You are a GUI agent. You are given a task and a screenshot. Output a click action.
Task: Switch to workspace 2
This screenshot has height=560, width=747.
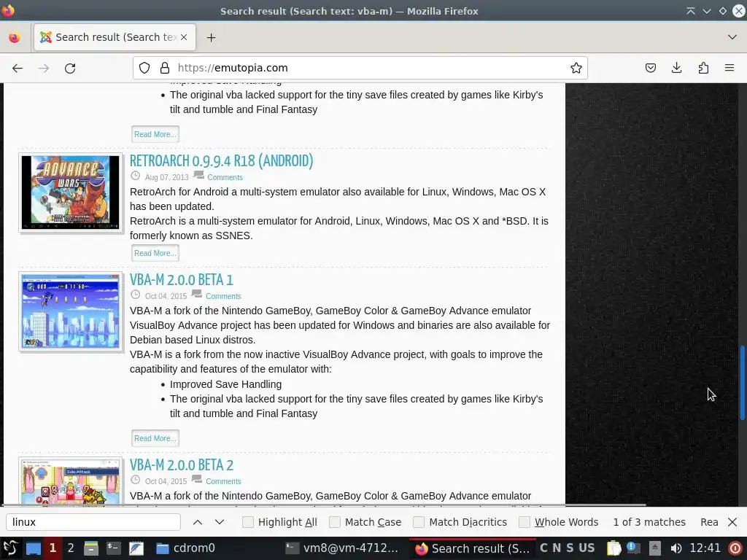(71, 548)
